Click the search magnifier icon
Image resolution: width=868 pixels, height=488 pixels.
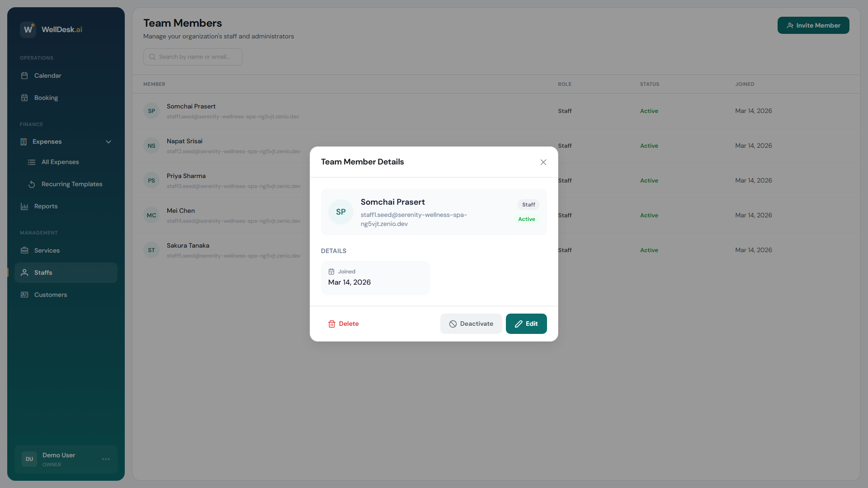[x=153, y=57]
